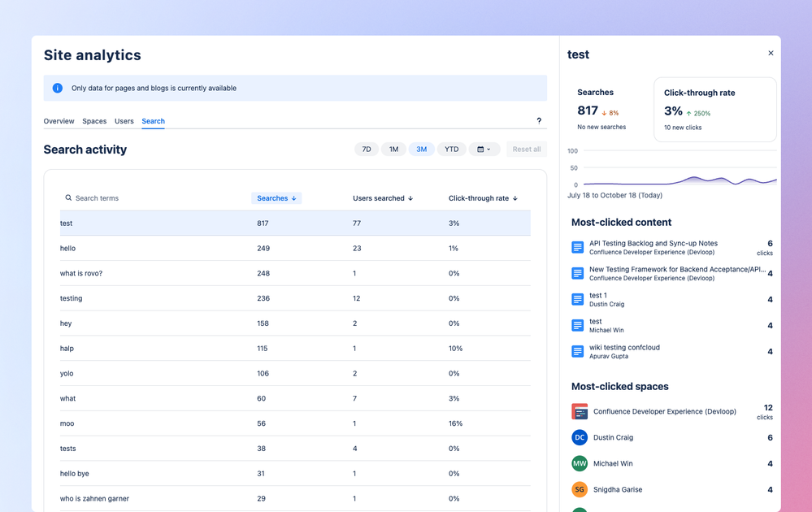Click the magnifier icon in the search terms field

point(67,197)
